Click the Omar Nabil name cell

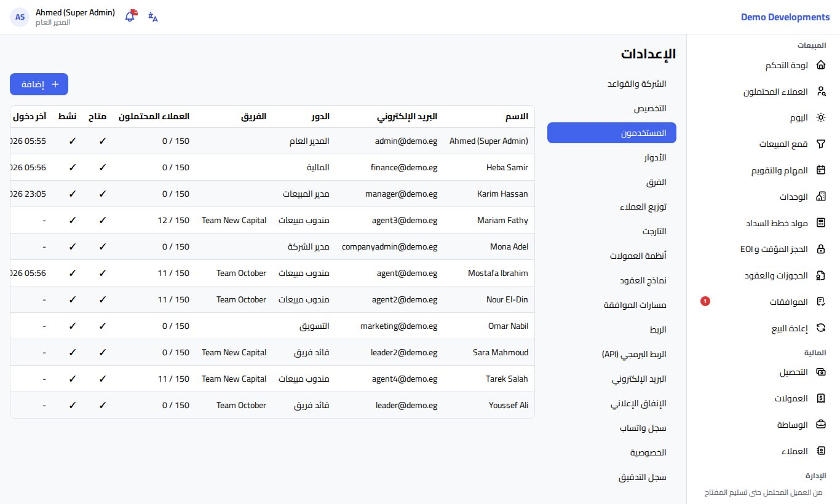508,326
